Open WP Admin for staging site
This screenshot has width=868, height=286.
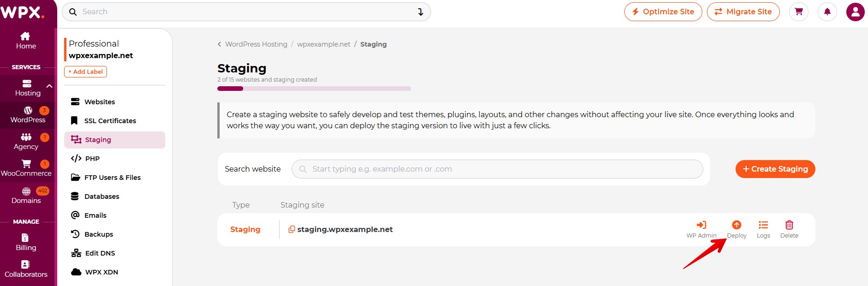[x=701, y=229]
